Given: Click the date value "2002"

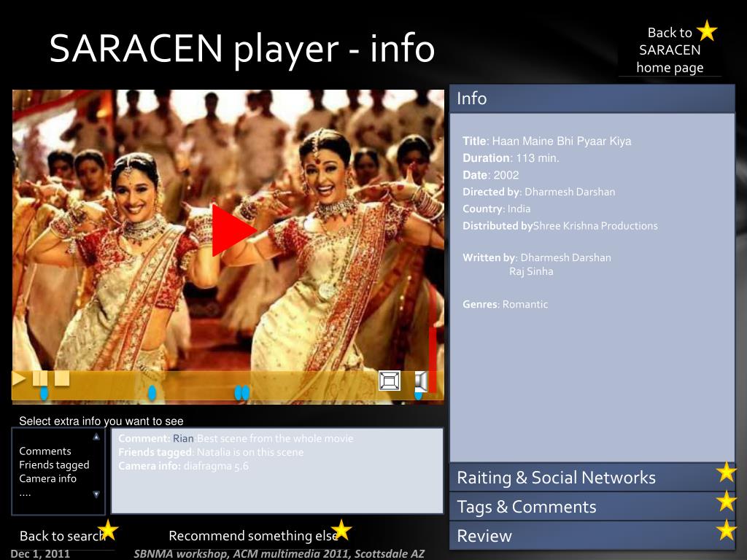Looking at the screenshot, I should point(506,175).
